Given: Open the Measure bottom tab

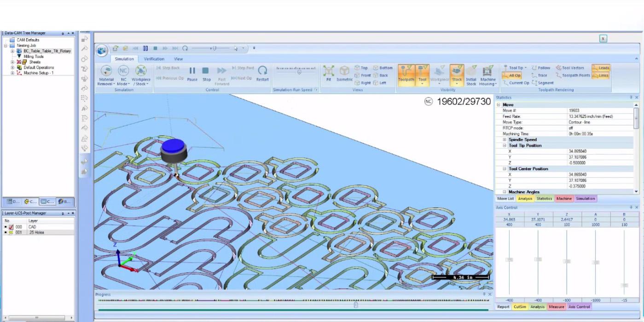Looking at the screenshot, I should click(x=556, y=307).
